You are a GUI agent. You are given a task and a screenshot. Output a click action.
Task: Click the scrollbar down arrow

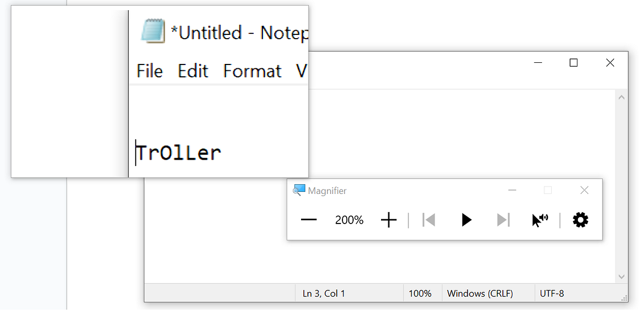(x=621, y=276)
